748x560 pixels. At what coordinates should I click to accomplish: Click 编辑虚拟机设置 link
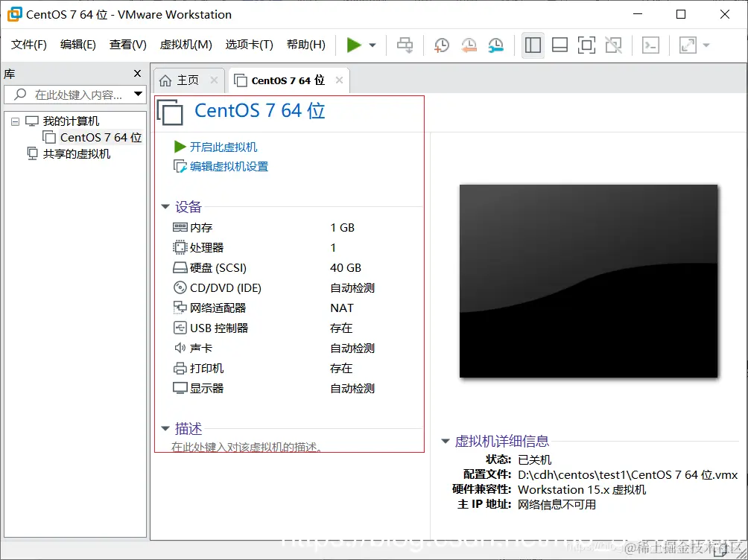[229, 167]
